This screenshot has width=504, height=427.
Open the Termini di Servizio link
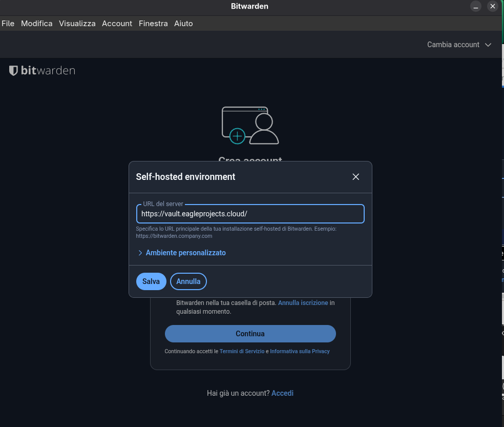point(242,352)
